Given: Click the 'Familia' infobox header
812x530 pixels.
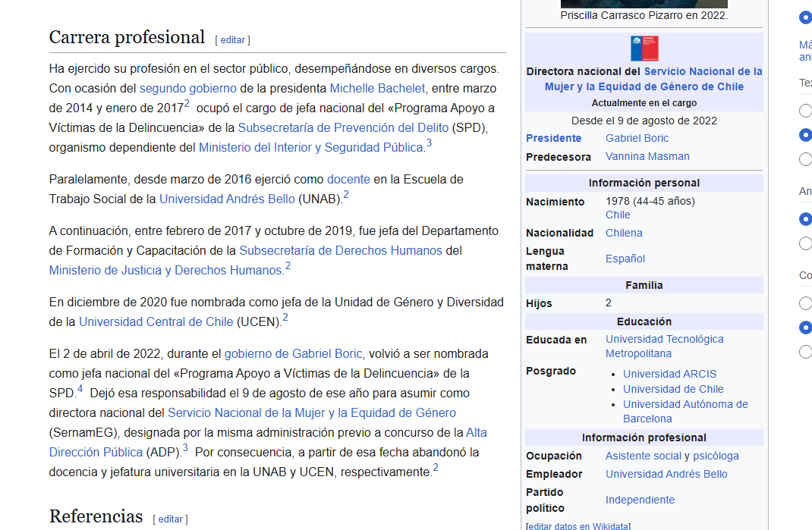Looking at the screenshot, I should pyautogui.click(x=644, y=286).
